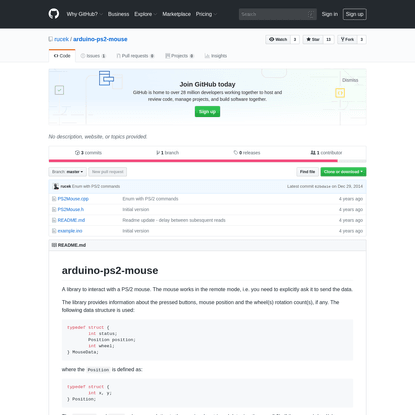Click the watchers count 3
This screenshot has width=415, height=415.
(295, 39)
